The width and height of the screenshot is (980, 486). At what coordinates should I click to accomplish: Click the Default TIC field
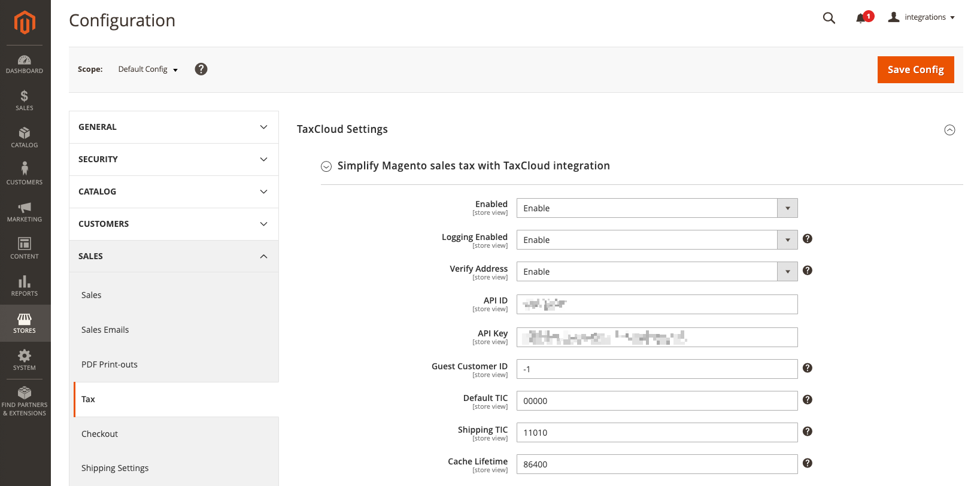(657, 400)
